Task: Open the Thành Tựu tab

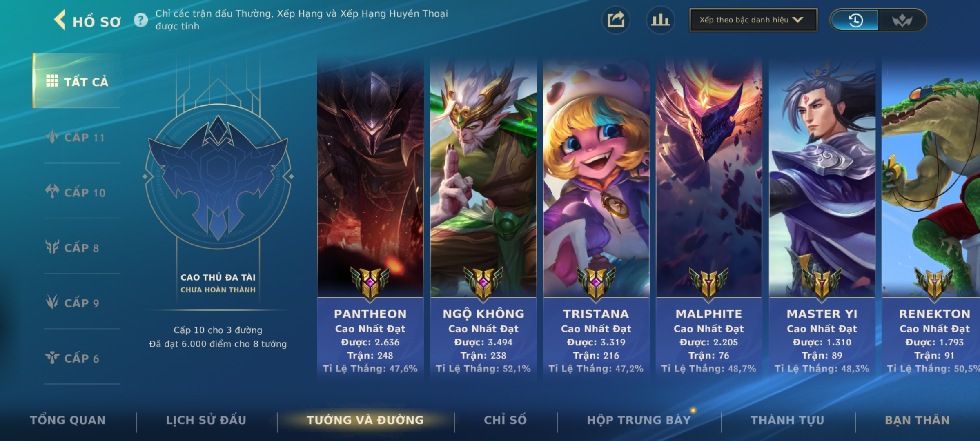Action: click(787, 420)
